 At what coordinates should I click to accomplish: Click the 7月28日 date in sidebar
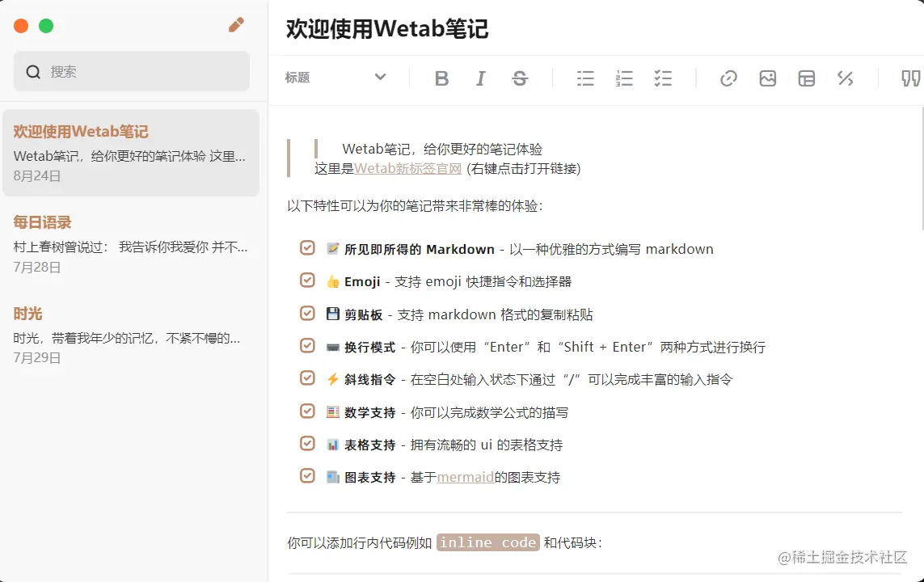37,267
